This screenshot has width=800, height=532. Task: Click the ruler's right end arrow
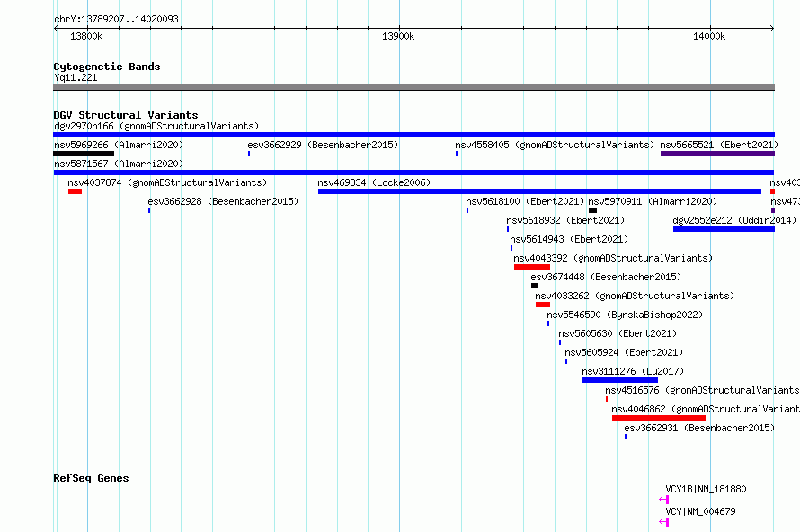click(x=772, y=29)
